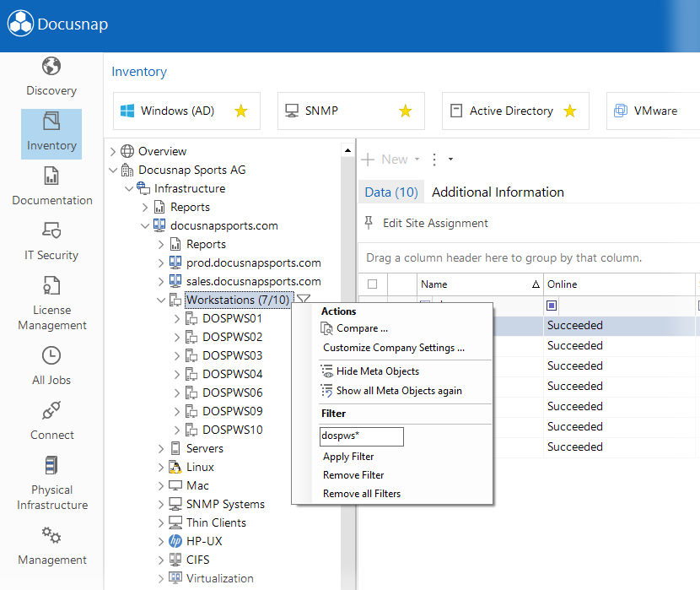
Task: Open Management gears icon
Action: pos(51,535)
